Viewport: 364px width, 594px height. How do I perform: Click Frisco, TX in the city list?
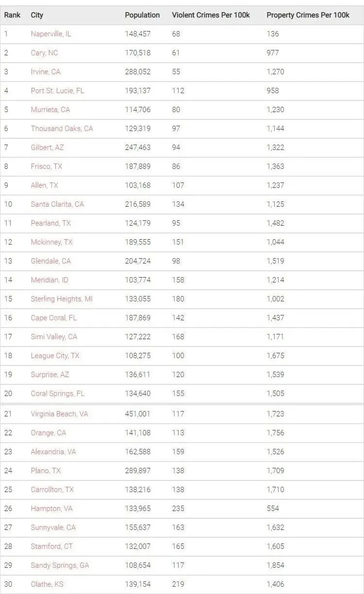tap(47, 166)
